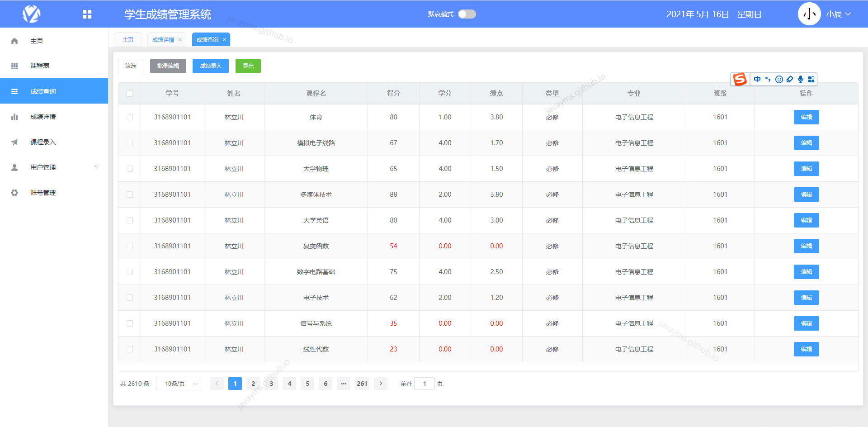Activate the Sogou voice input microphone icon

coord(801,79)
